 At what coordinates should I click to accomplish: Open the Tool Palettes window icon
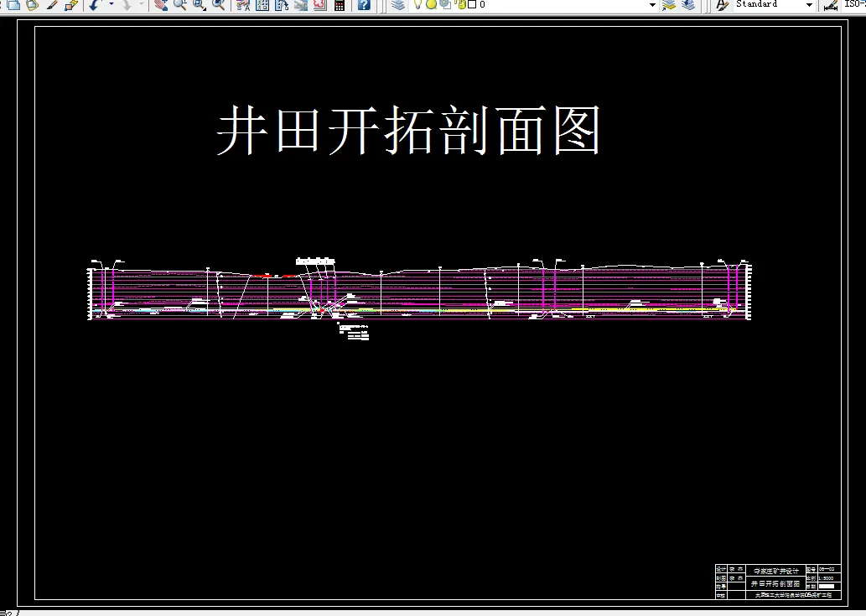(282, 5)
